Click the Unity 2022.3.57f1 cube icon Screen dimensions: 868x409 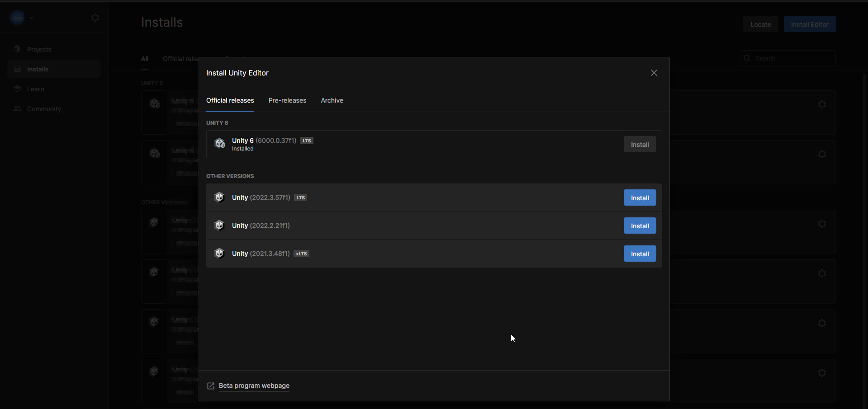219,197
